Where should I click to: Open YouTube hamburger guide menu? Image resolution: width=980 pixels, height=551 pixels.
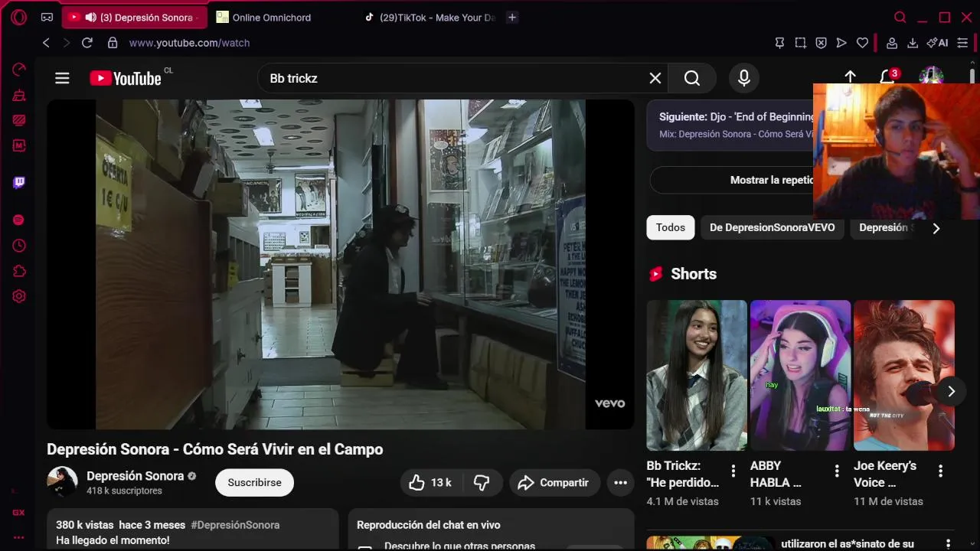tap(62, 78)
